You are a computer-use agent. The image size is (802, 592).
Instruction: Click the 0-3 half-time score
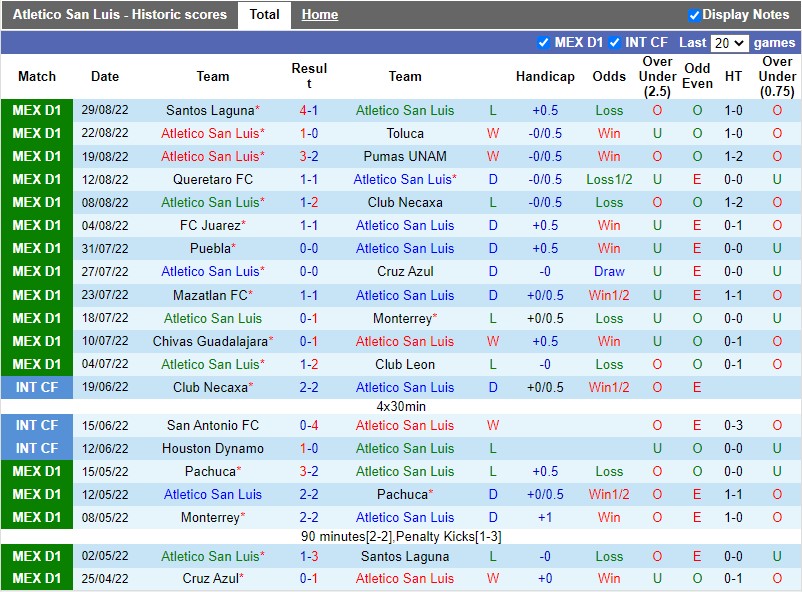[x=733, y=426]
